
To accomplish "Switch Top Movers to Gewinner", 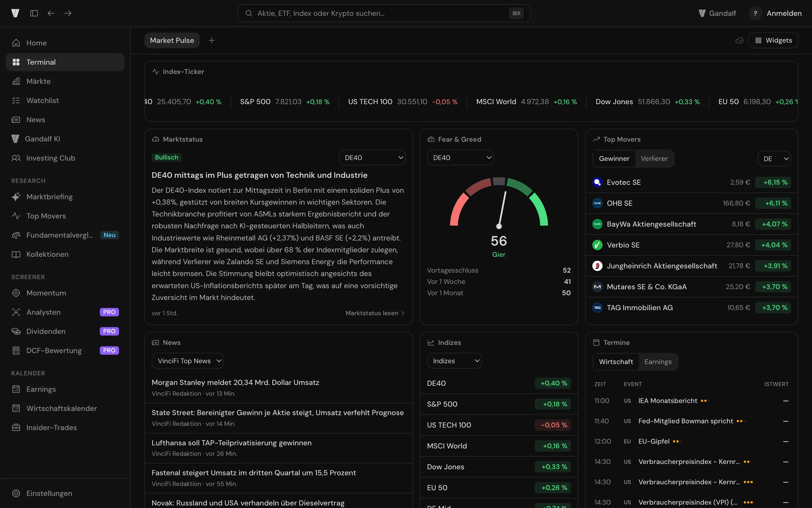I will point(614,158).
